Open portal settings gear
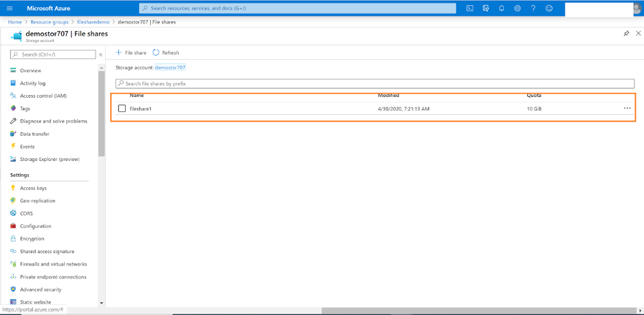This screenshot has width=644, height=315. [x=517, y=8]
